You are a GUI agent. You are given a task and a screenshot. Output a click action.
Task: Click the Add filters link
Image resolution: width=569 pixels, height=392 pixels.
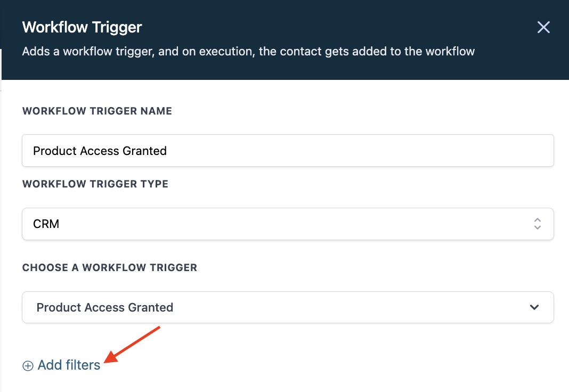[61, 365]
